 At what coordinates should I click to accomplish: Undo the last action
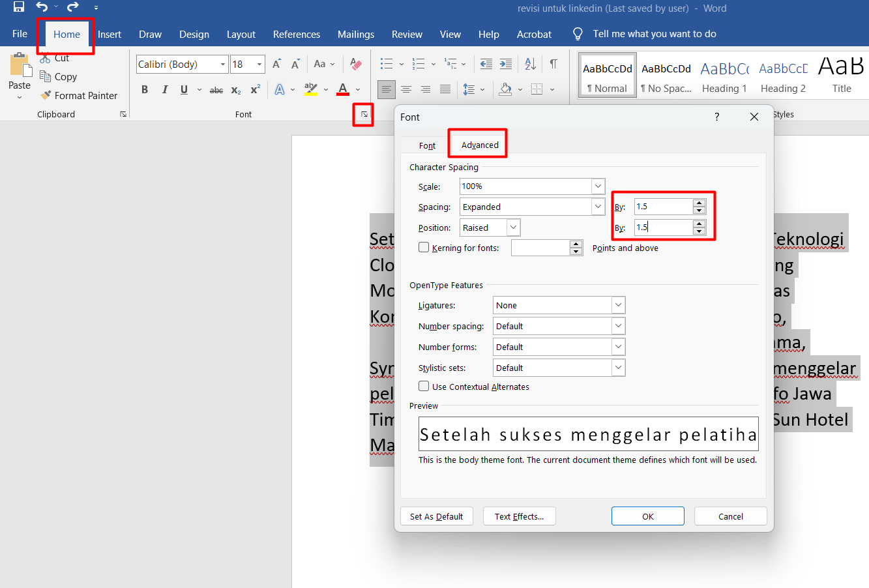(42, 7)
